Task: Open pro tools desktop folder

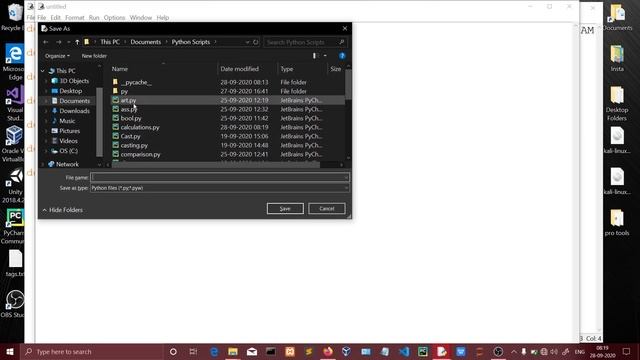Action: (617, 222)
